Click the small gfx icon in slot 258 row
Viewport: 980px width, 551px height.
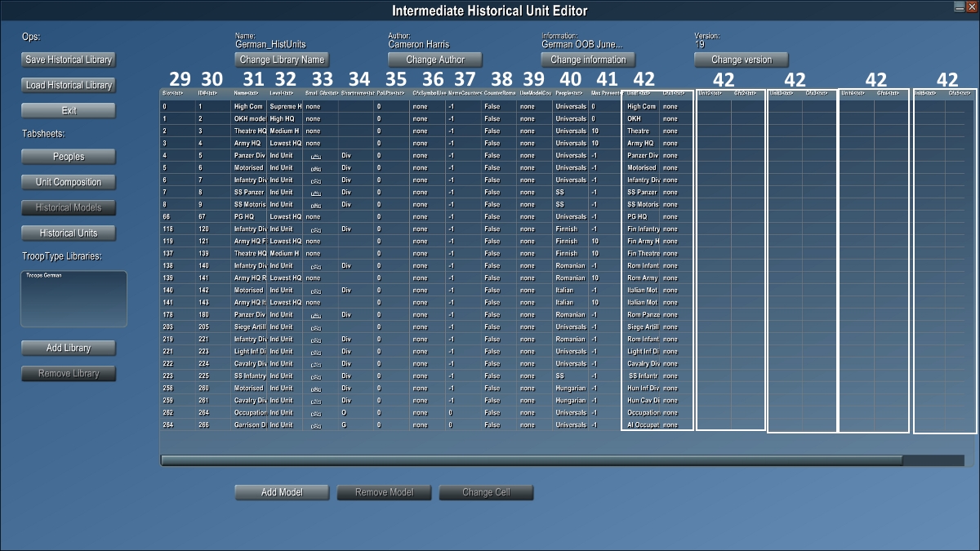point(315,389)
